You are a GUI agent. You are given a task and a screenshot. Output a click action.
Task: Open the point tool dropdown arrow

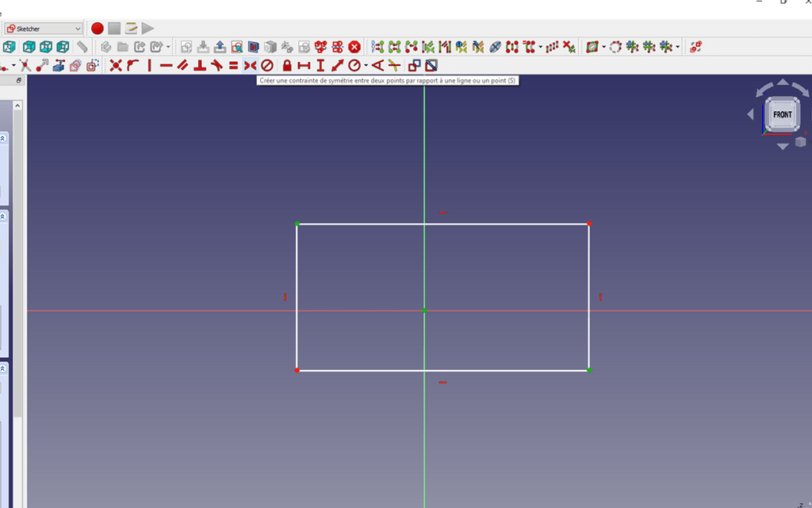click(13, 65)
